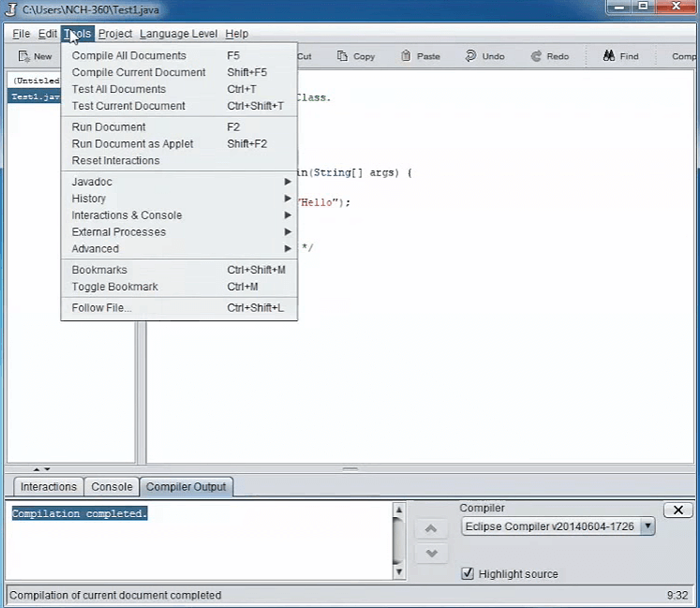Collapse panel using splitter up arrow
Image resolution: width=700 pixels, height=608 pixels.
click(x=37, y=469)
